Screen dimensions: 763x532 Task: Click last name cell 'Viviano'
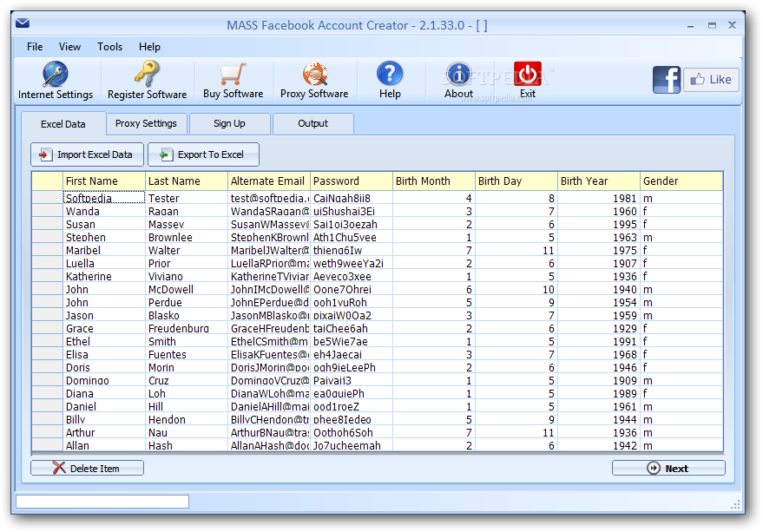187,277
